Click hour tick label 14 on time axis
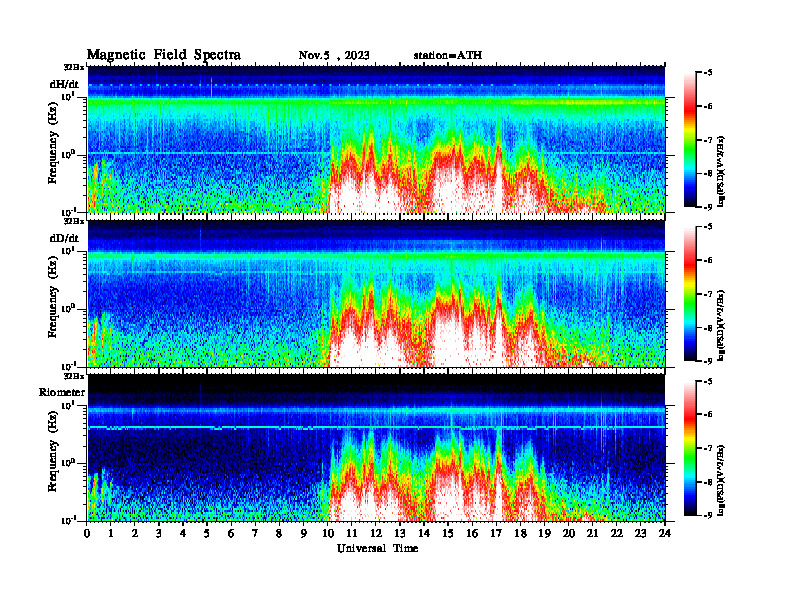 [424, 533]
